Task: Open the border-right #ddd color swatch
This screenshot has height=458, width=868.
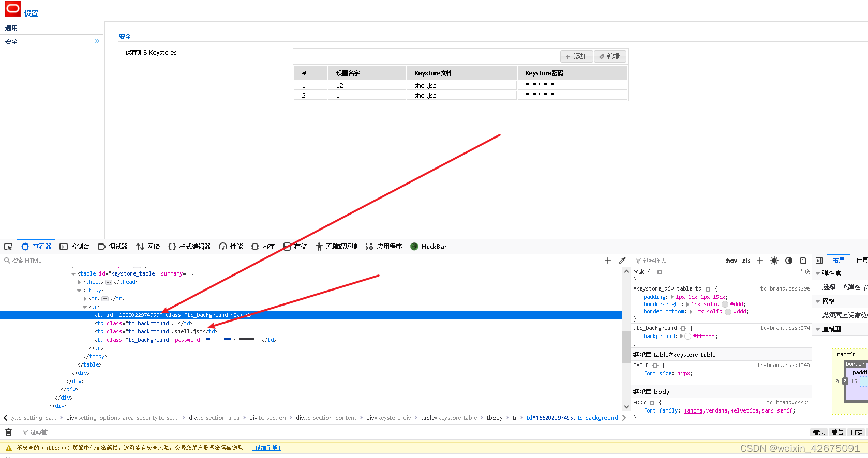Action: [x=725, y=304]
